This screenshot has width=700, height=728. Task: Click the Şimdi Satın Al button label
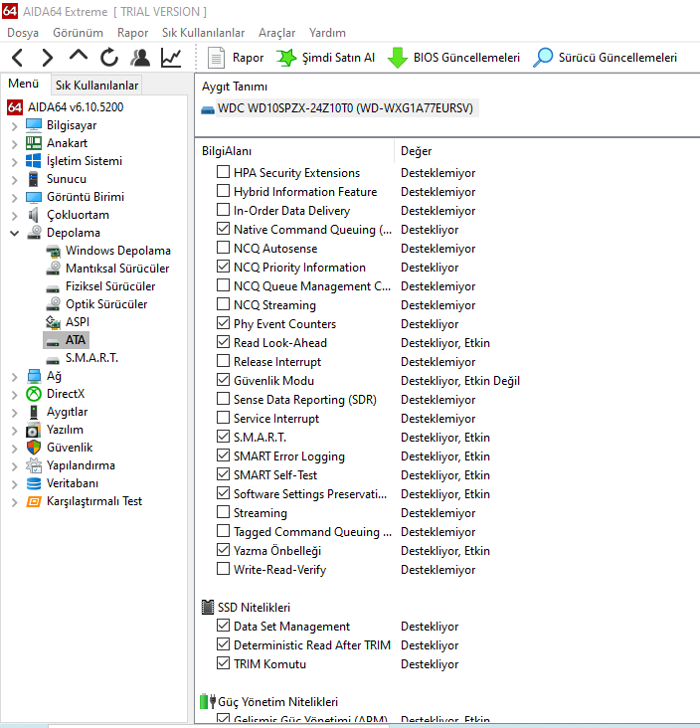pyautogui.click(x=338, y=58)
